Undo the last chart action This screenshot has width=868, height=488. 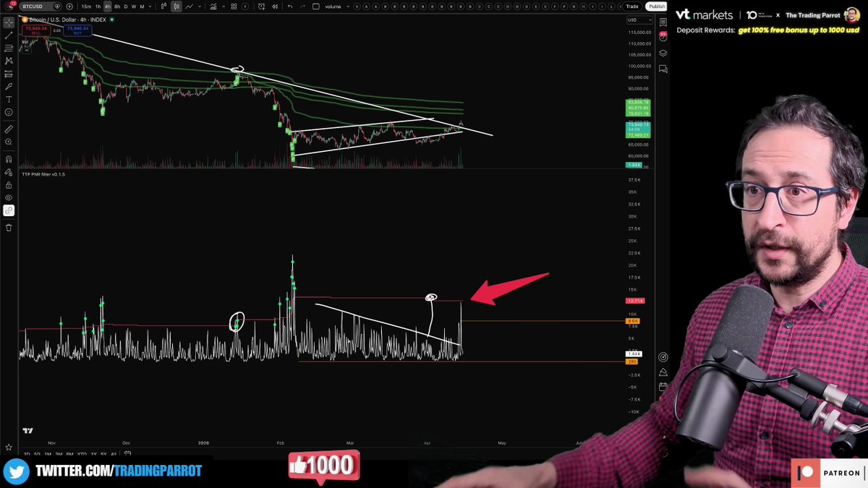(x=289, y=7)
